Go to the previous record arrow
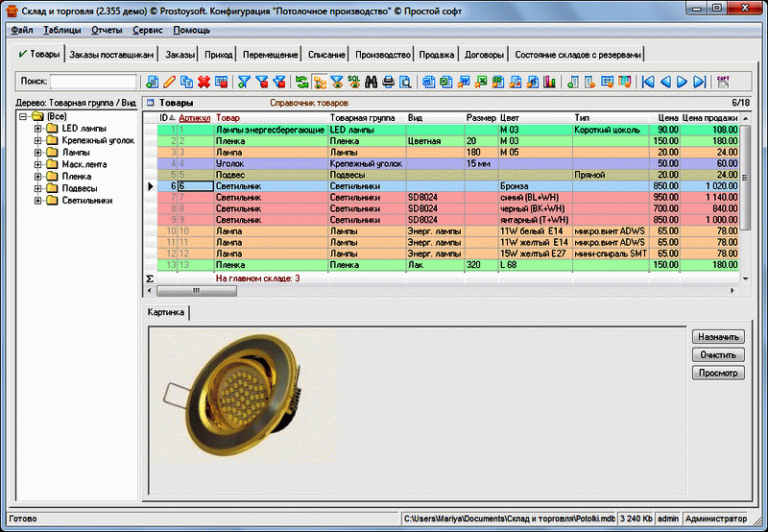 665,82
